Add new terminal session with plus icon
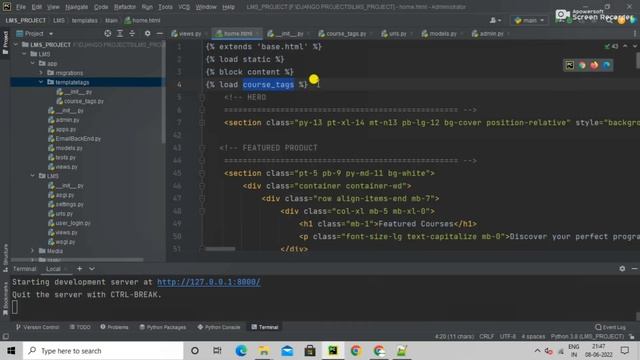The height and width of the screenshot is (360, 640). pos(80,269)
